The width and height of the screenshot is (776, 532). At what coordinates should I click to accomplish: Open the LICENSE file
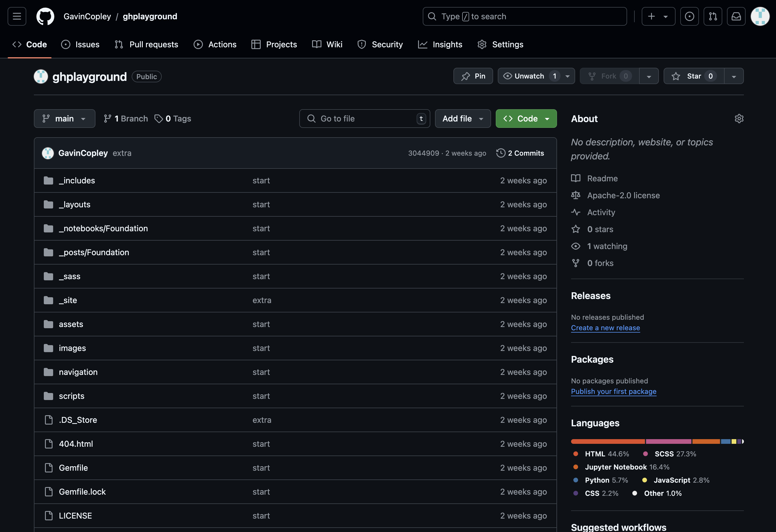[75, 516]
